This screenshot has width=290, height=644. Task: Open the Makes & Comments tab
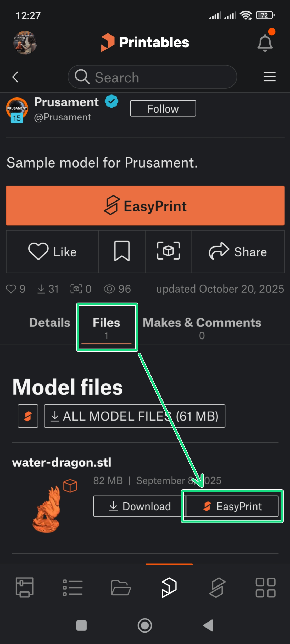click(x=202, y=327)
